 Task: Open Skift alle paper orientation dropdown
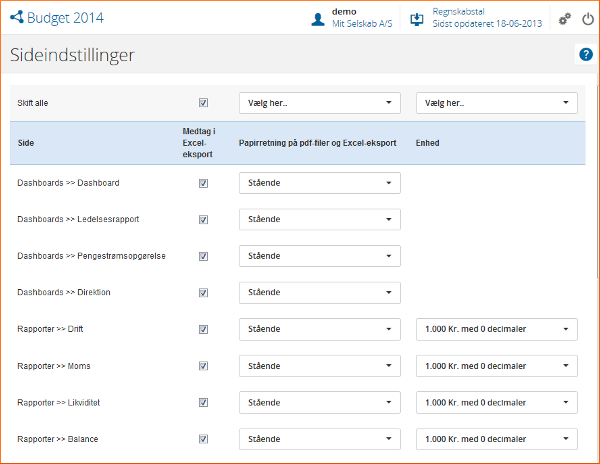point(319,103)
